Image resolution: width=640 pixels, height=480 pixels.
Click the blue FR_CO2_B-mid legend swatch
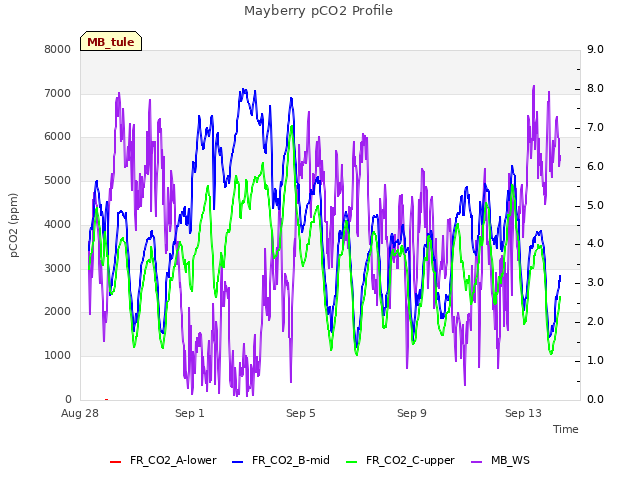(238, 462)
